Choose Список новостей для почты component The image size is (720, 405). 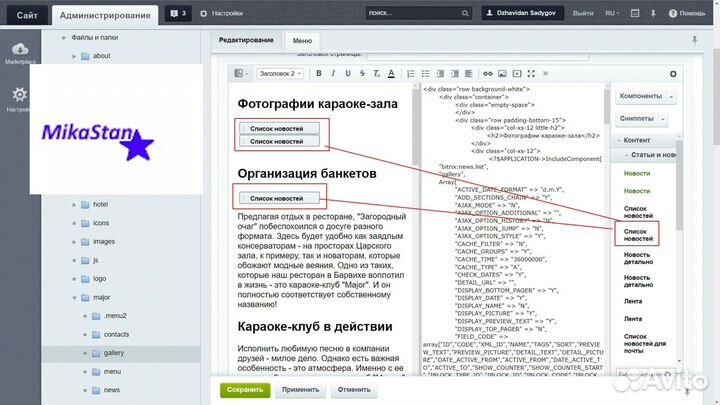[x=645, y=343]
